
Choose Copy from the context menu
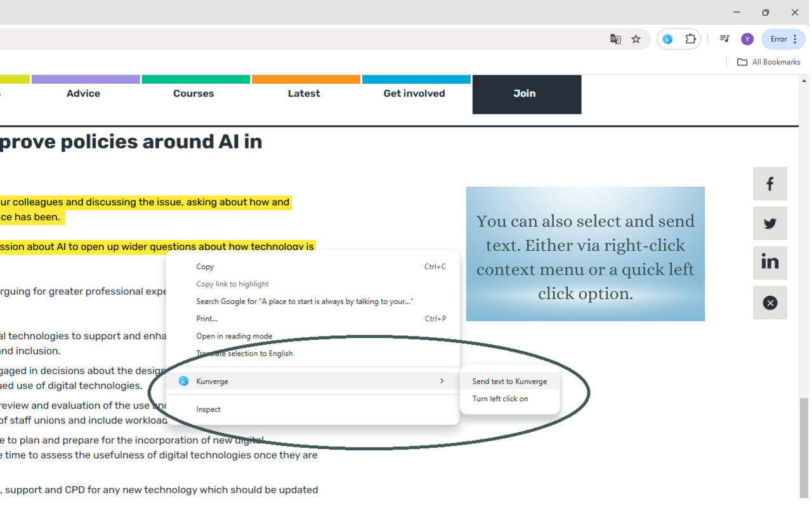[x=312, y=267]
